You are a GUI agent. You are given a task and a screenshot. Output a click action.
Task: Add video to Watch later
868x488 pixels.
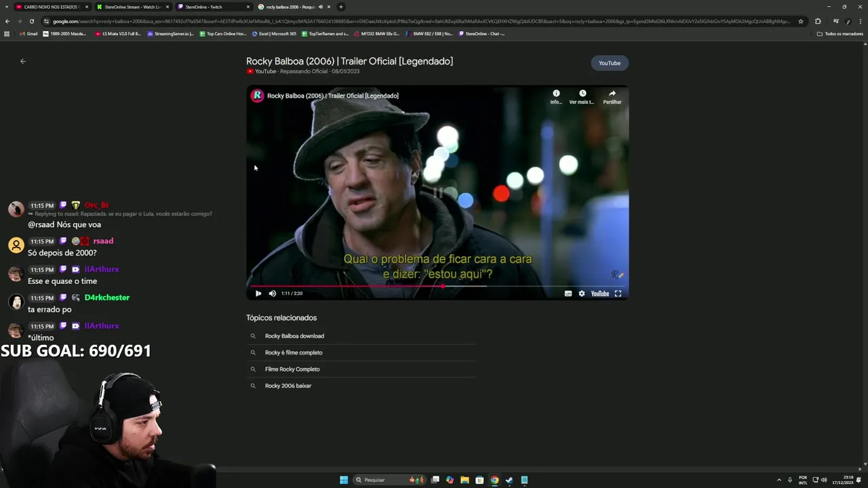coord(582,96)
